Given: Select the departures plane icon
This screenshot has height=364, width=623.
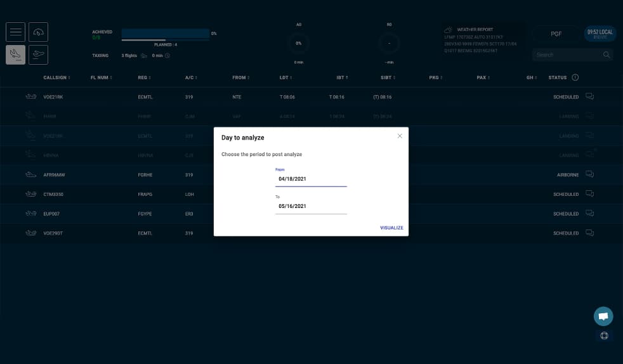Looking at the screenshot, I should (39, 55).
